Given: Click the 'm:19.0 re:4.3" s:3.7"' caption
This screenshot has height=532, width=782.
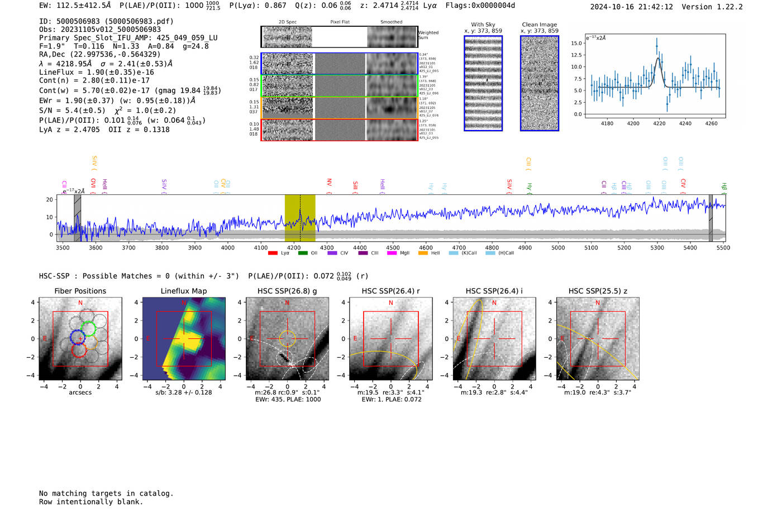Looking at the screenshot, I should click(598, 392).
